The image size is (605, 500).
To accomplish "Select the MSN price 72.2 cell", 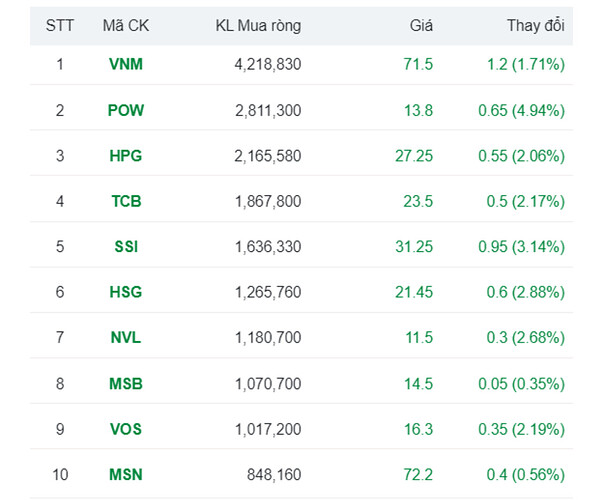I will pyautogui.click(x=416, y=474).
